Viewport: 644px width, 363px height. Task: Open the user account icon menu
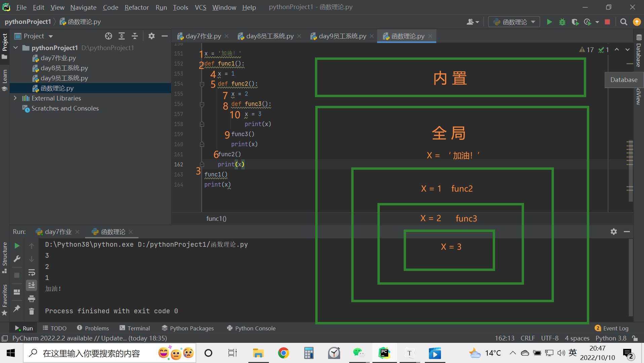(472, 22)
